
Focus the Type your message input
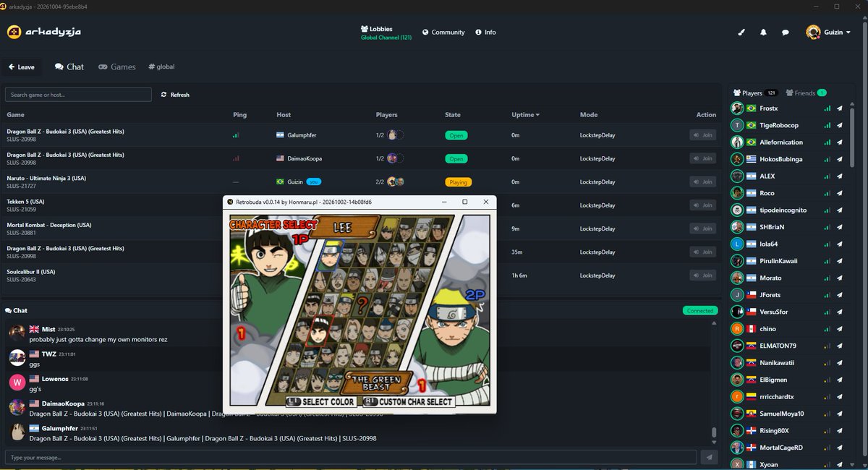[x=351, y=457]
